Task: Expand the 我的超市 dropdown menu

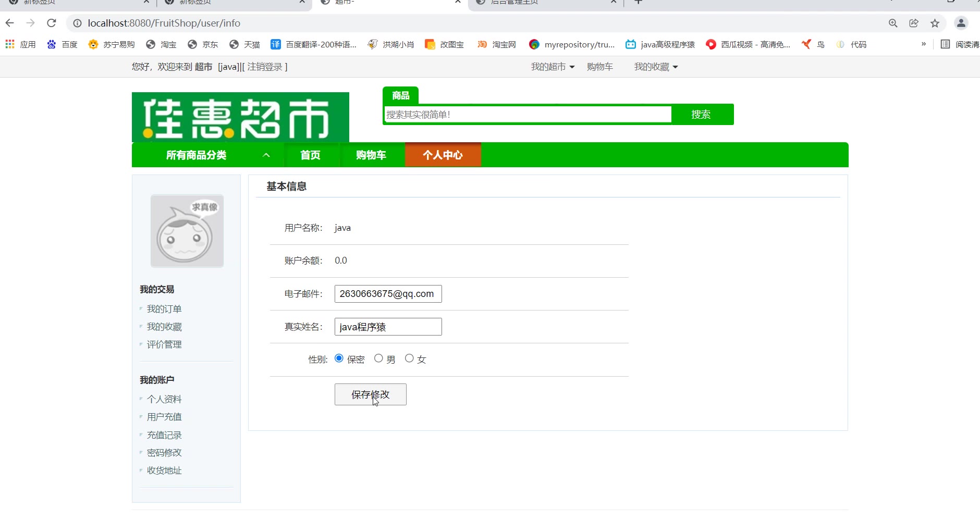Action: click(x=553, y=67)
